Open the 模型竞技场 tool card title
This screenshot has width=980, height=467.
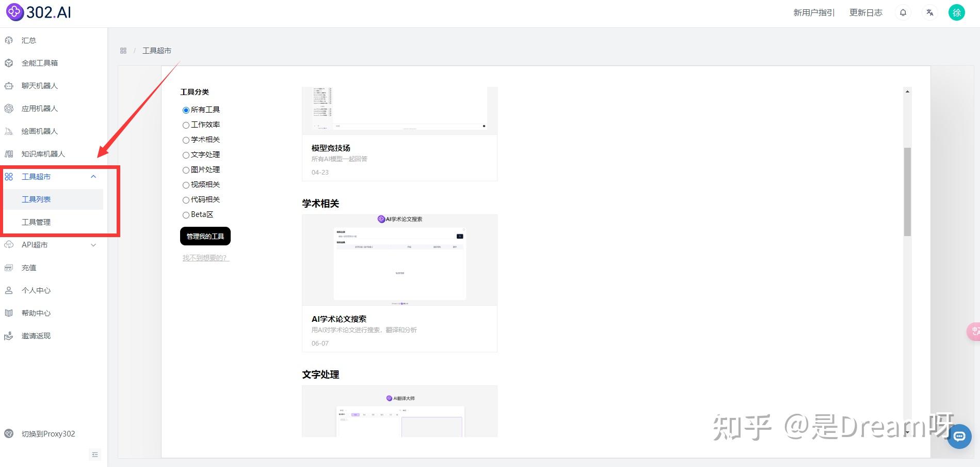point(331,148)
